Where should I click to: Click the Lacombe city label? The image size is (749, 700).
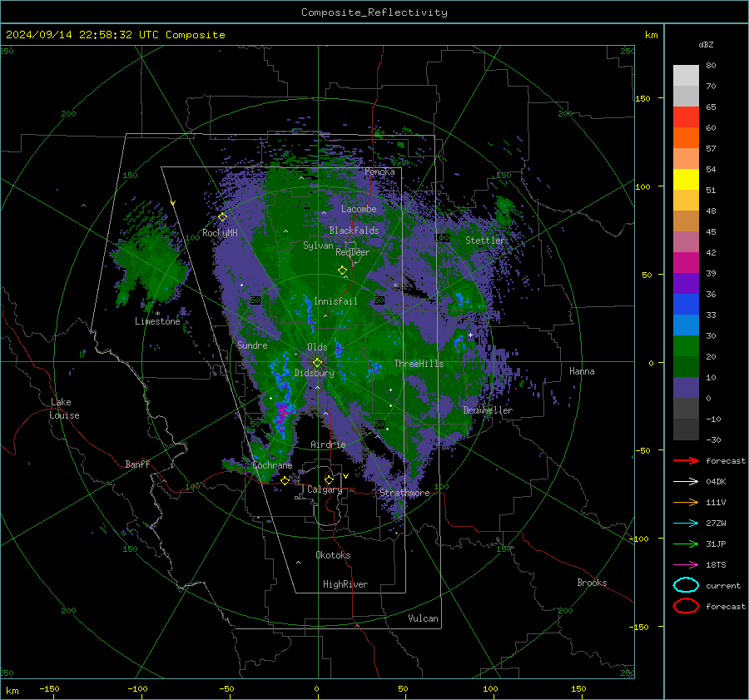[x=359, y=209]
